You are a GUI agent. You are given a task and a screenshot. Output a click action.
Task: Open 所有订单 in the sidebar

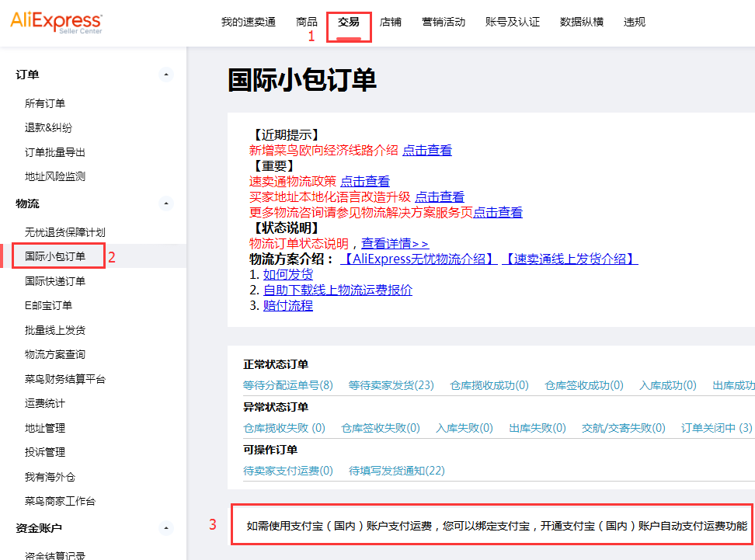point(45,103)
